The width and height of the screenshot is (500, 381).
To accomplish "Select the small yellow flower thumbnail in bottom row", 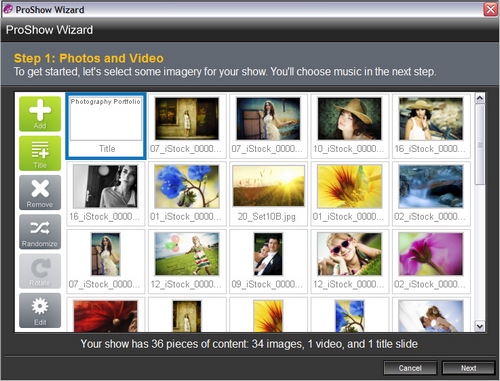I will [268, 316].
